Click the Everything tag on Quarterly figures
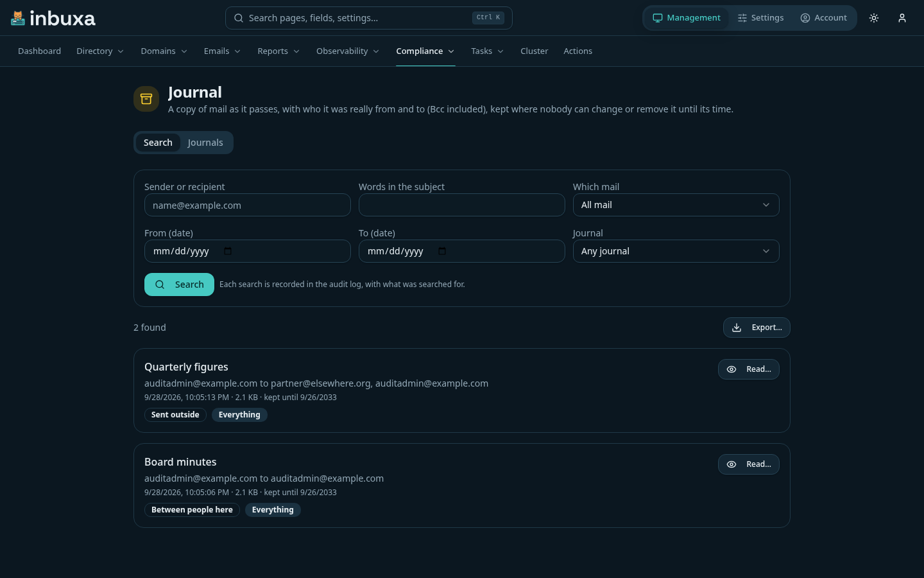The height and width of the screenshot is (578, 924). (239, 415)
